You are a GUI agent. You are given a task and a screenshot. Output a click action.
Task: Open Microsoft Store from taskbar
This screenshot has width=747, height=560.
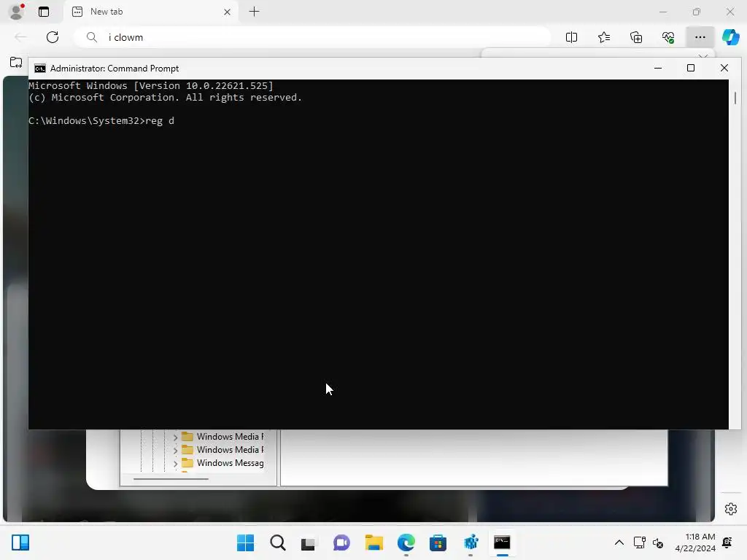pos(438,542)
